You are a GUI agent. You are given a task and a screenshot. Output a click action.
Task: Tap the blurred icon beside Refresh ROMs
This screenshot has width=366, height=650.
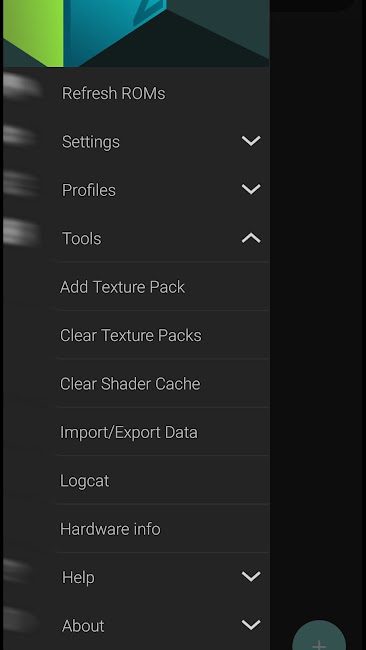pyautogui.click(x=22, y=87)
